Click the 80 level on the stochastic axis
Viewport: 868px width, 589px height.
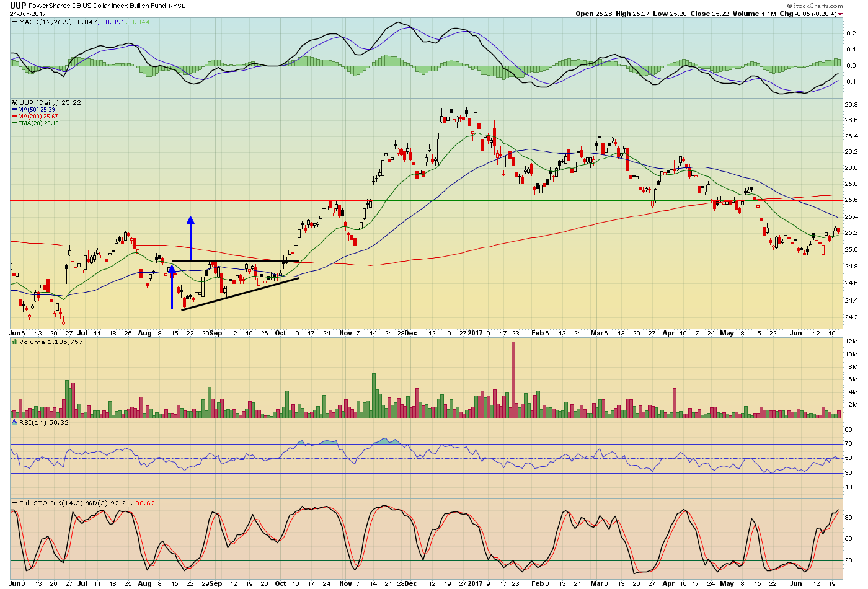(x=848, y=518)
